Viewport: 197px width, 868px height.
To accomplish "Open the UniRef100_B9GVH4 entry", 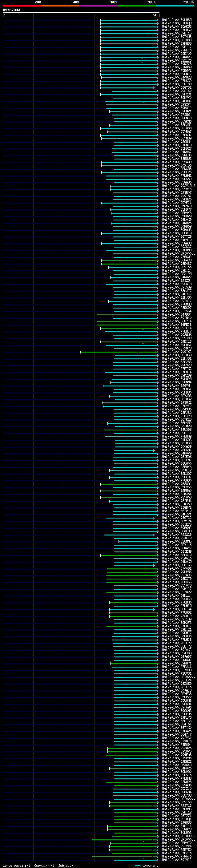I will click(177, 386).
